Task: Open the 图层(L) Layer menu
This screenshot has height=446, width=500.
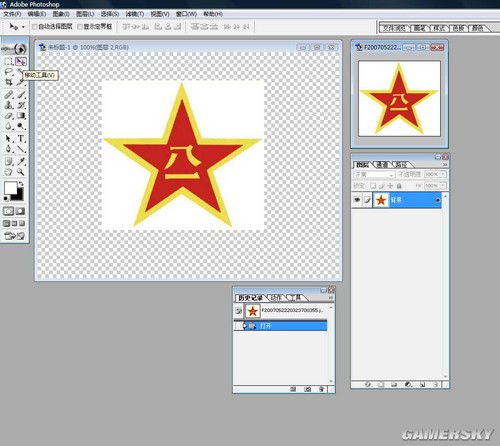Action: (x=85, y=14)
